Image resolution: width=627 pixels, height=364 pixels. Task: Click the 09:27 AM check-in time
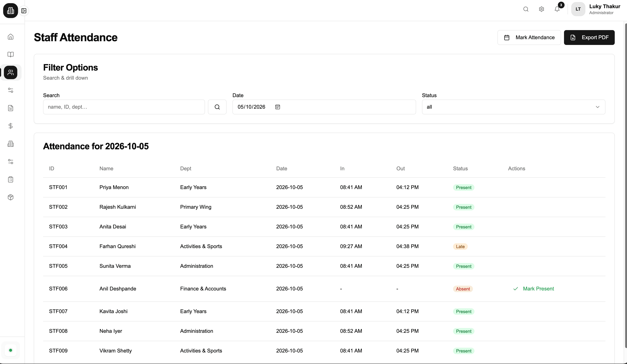351,246
